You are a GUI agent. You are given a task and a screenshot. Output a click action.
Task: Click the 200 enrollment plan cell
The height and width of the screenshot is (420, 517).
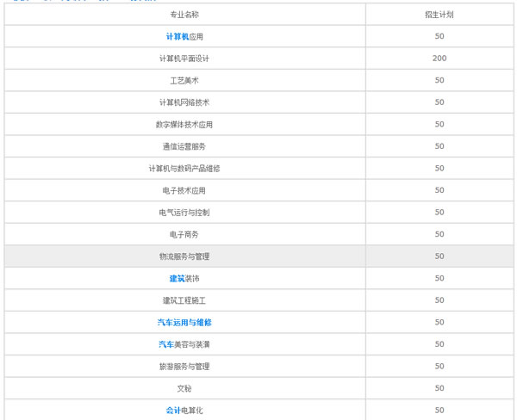tap(439, 59)
